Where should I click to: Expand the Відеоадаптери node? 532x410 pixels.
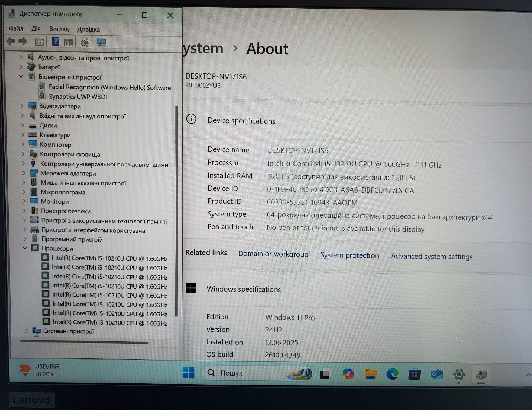22,106
